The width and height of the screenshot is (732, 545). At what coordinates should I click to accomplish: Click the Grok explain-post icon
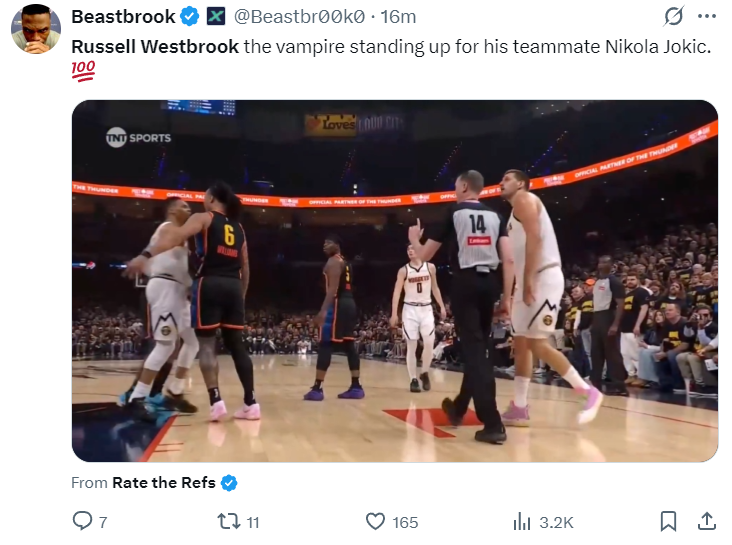click(x=673, y=17)
